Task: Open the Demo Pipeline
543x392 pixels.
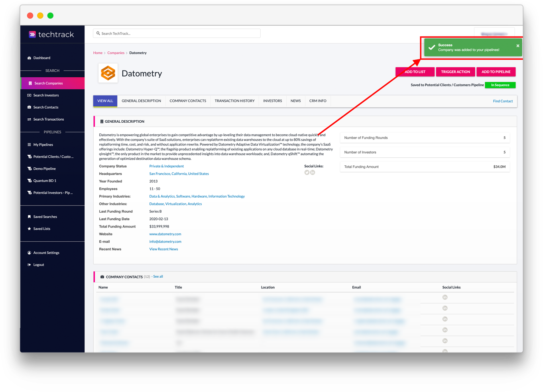Action: coord(43,169)
